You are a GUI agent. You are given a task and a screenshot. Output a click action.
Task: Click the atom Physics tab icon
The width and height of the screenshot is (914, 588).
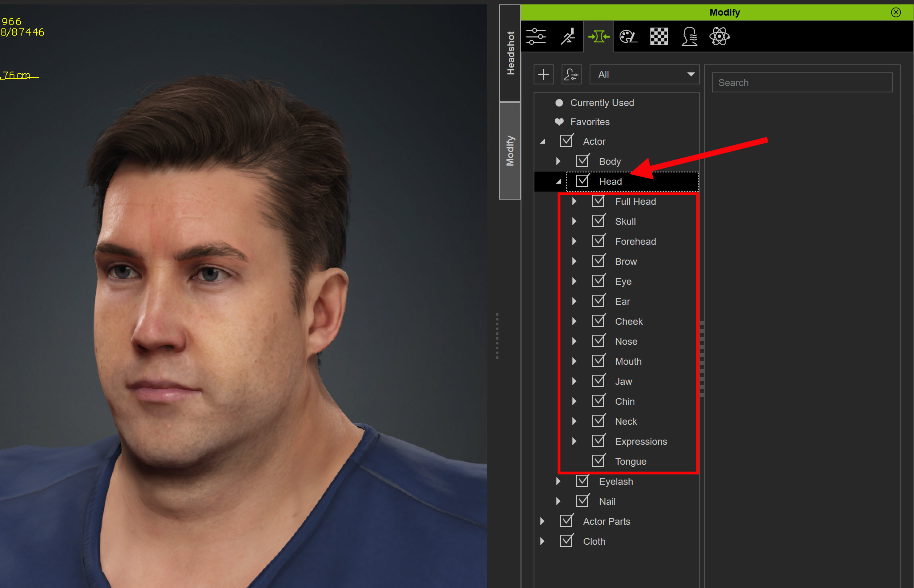(719, 37)
